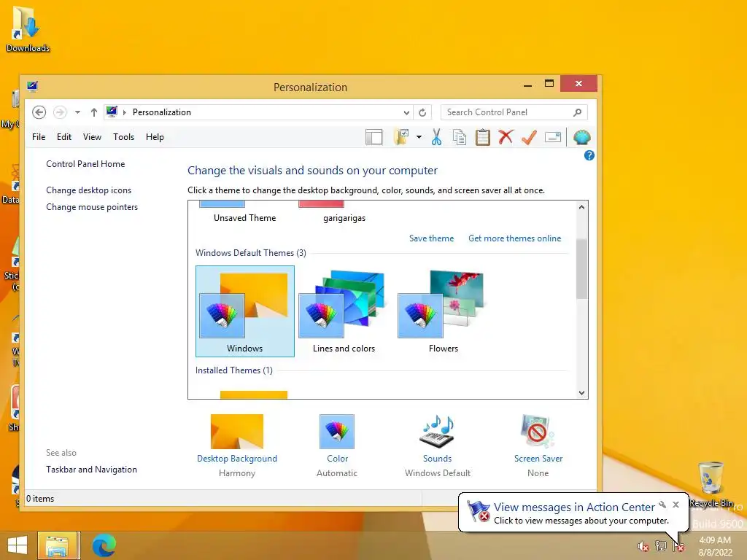Click the folder options toolbar icon
Image resolution: width=747 pixels, height=560 pixels.
click(x=402, y=137)
